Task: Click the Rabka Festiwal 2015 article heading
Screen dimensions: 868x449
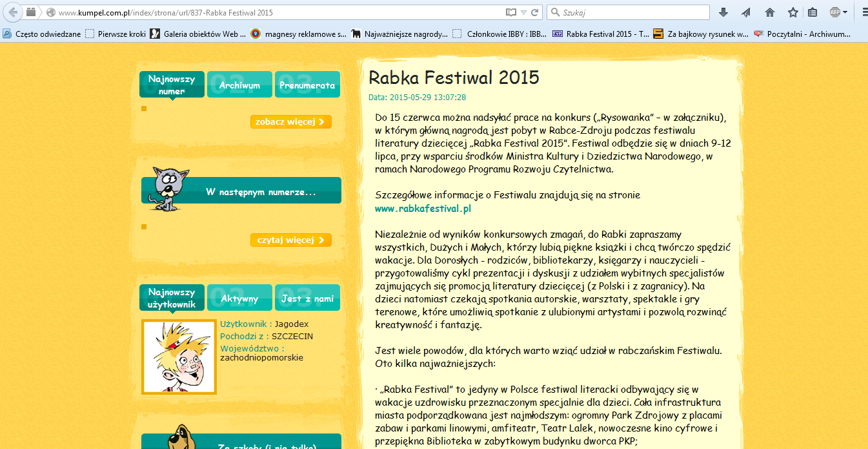Action: pyautogui.click(x=454, y=78)
